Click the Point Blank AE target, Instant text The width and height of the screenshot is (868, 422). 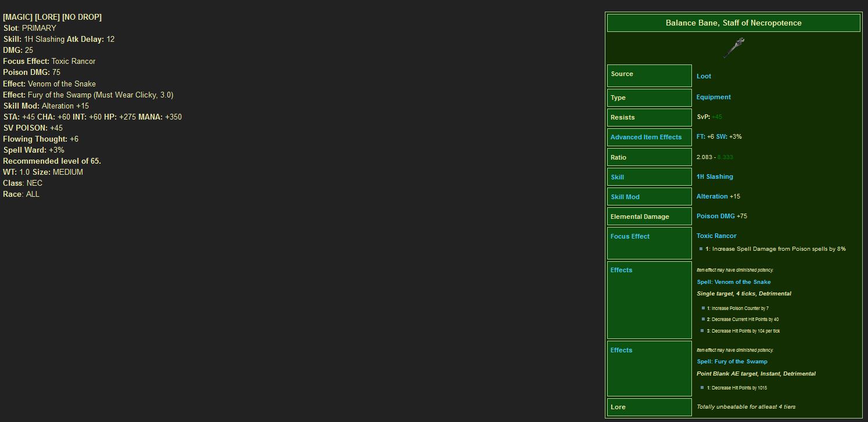[x=756, y=374]
